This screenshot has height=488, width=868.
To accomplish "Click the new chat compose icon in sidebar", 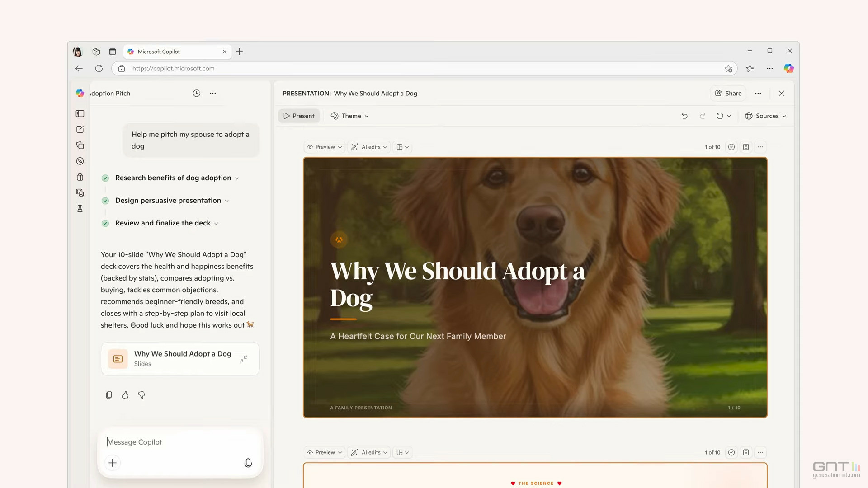I will pos(80,130).
